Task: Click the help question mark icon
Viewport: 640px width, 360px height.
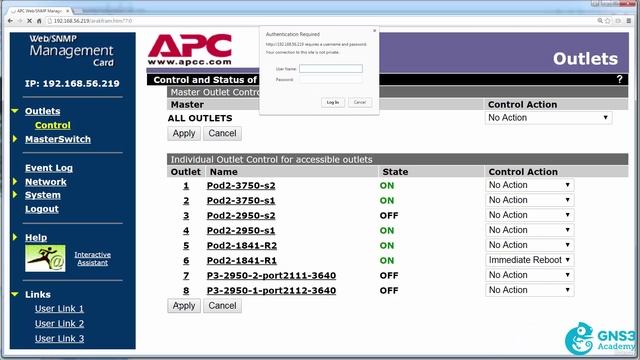Action: pyautogui.click(x=620, y=79)
